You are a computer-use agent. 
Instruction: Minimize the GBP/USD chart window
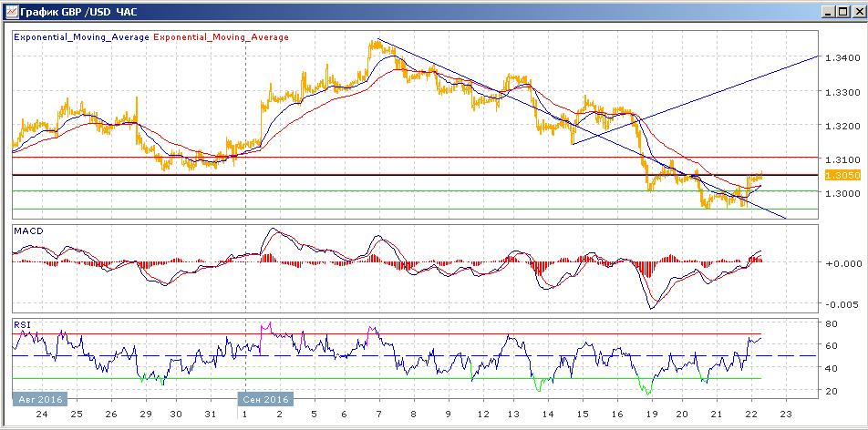coord(828,12)
